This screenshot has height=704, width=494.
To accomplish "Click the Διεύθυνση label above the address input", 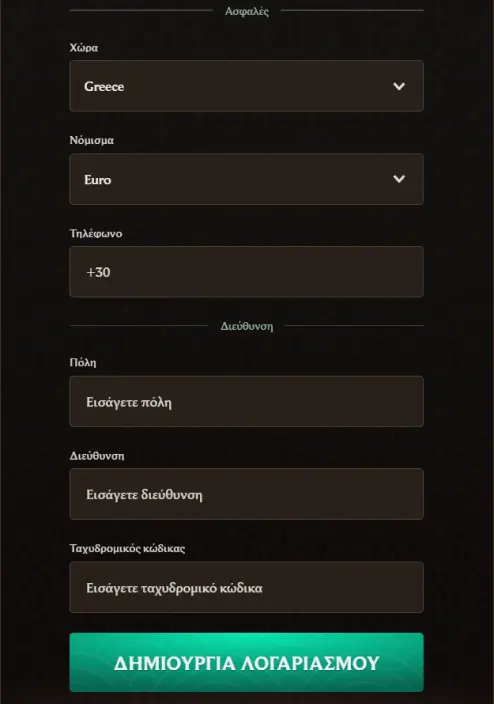I will [97, 456].
